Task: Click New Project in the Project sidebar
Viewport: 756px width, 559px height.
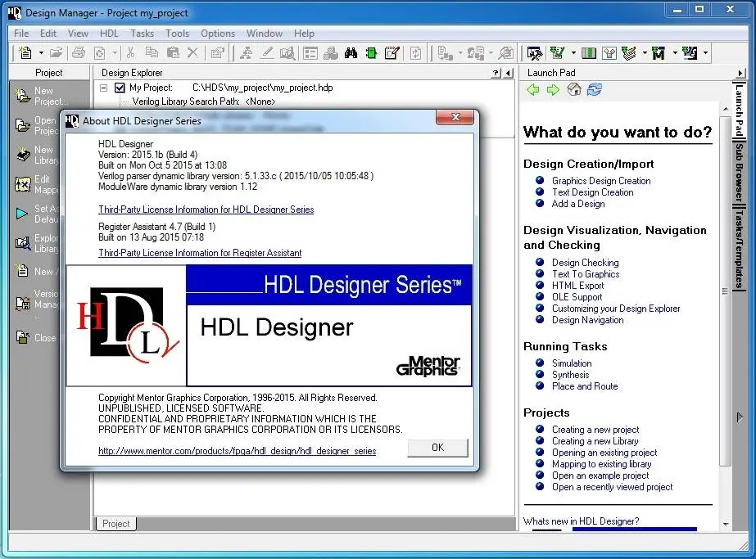Action: coord(41,96)
